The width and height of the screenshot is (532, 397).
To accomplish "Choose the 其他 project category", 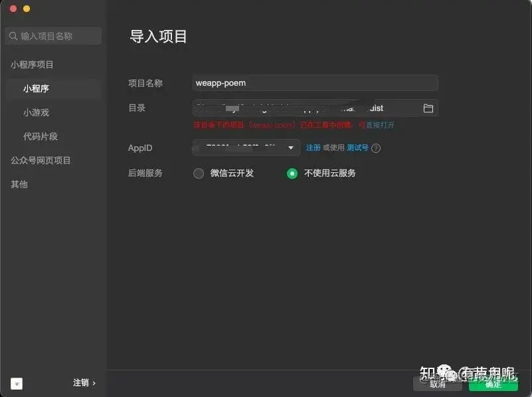I will pos(19,184).
